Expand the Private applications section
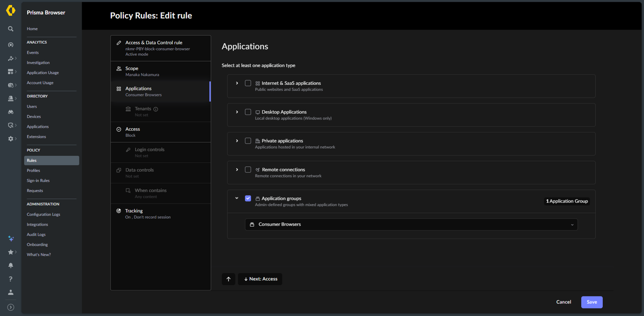Image resolution: width=644 pixels, height=316 pixels. (237, 141)
